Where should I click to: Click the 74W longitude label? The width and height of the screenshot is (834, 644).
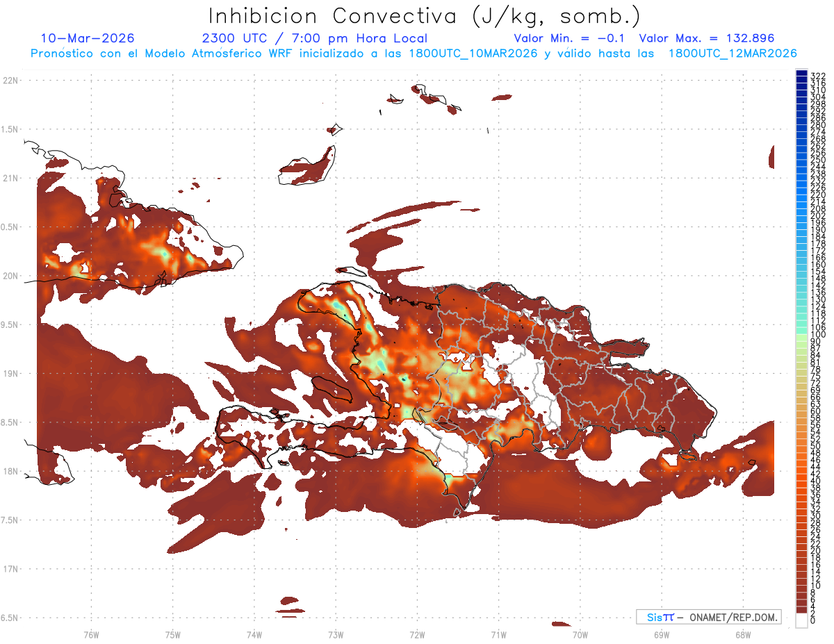click(254, 634)
